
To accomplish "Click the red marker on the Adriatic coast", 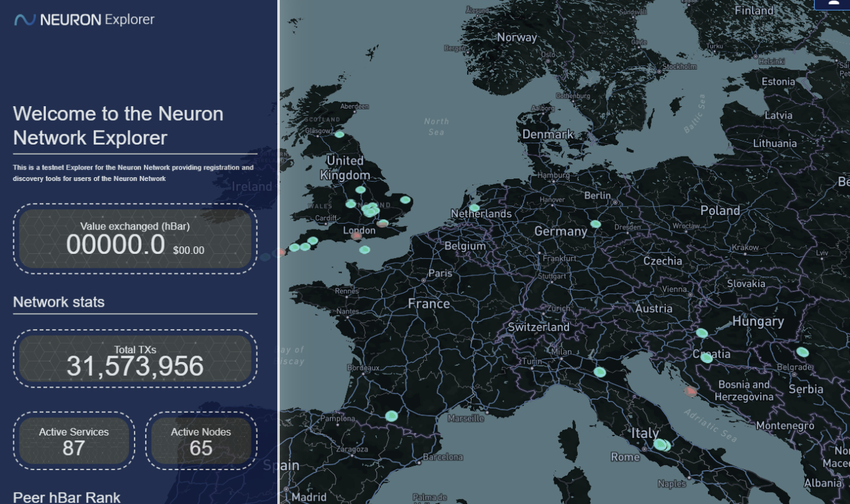I will (x=691, y=391).
